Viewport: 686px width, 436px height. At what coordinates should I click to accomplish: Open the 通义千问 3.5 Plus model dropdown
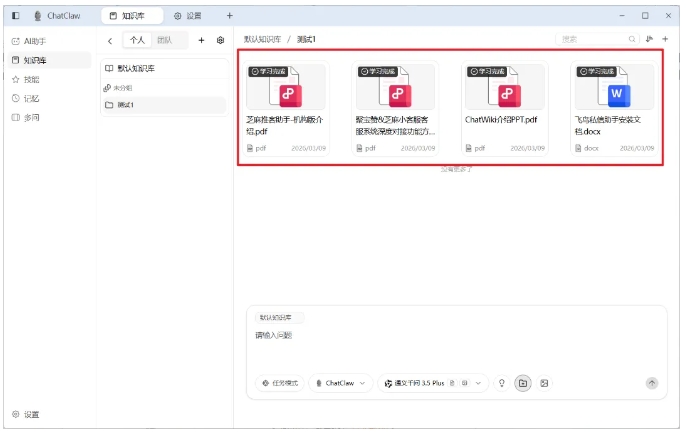(433, 383)
